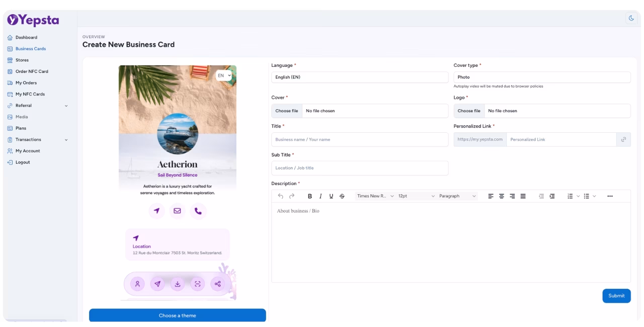Center align the description text
This screenshot has width=644, height=327.
[502, 196]
